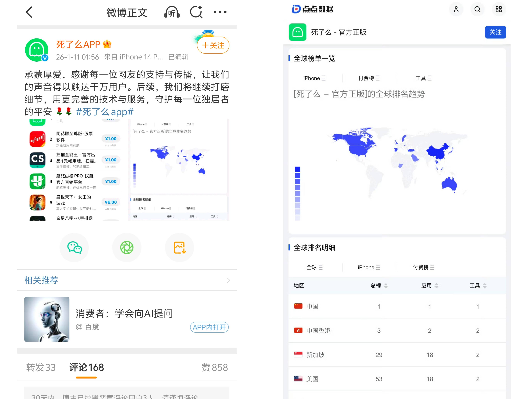This screenshot has height=399, width=532.
Task: Tap the headphone listen icon
Action: (x=172, y=12)
